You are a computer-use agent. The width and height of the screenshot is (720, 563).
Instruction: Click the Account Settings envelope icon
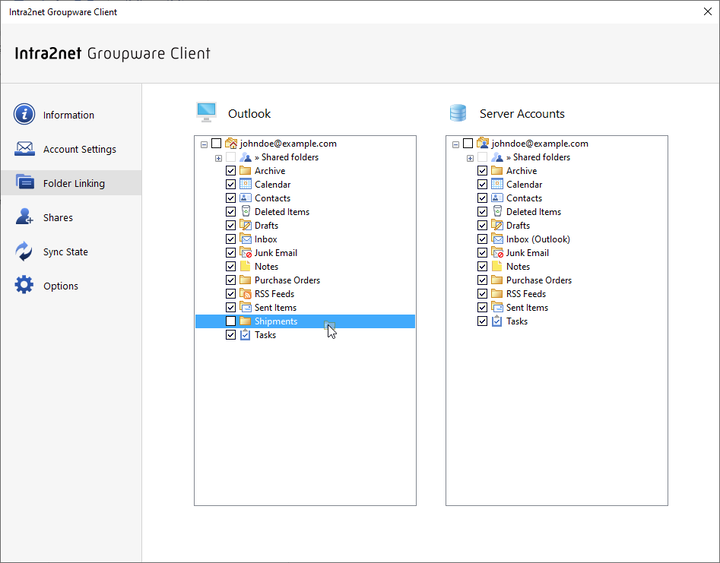click(24, 149)
